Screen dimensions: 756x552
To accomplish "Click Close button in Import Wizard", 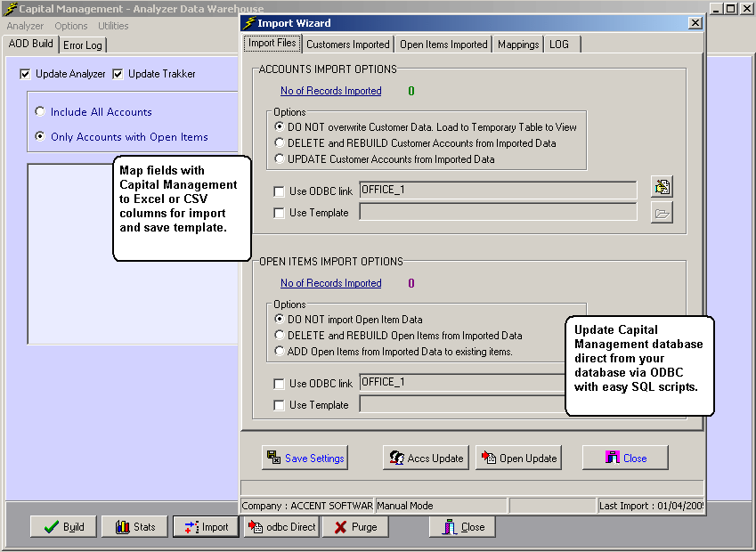I will pos(625,458).
